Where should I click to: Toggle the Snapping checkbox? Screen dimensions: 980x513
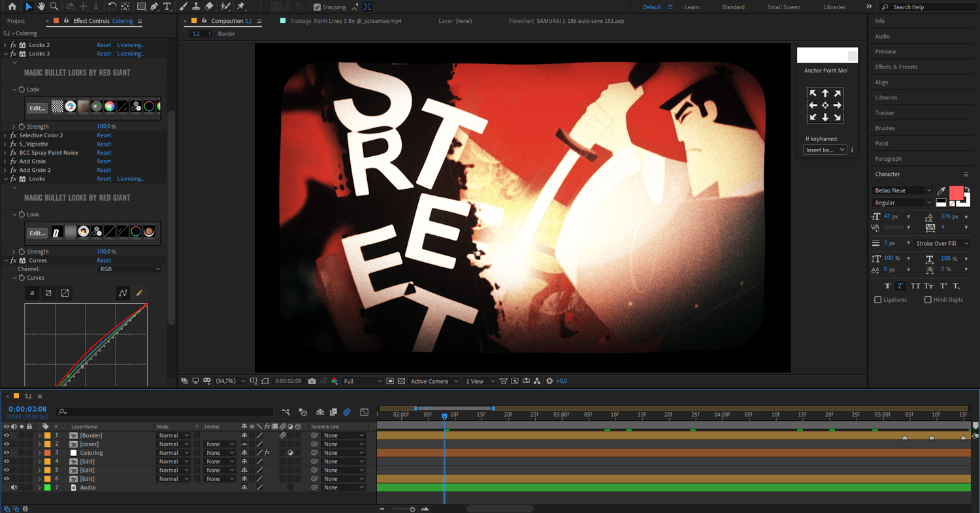(x=317, y=7)
